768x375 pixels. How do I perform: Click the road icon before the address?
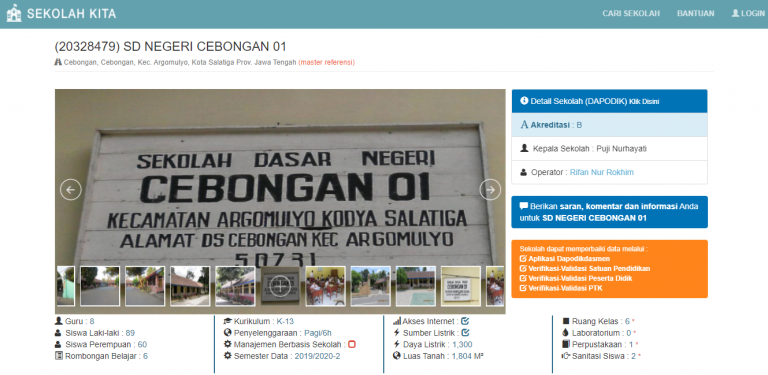58,62
